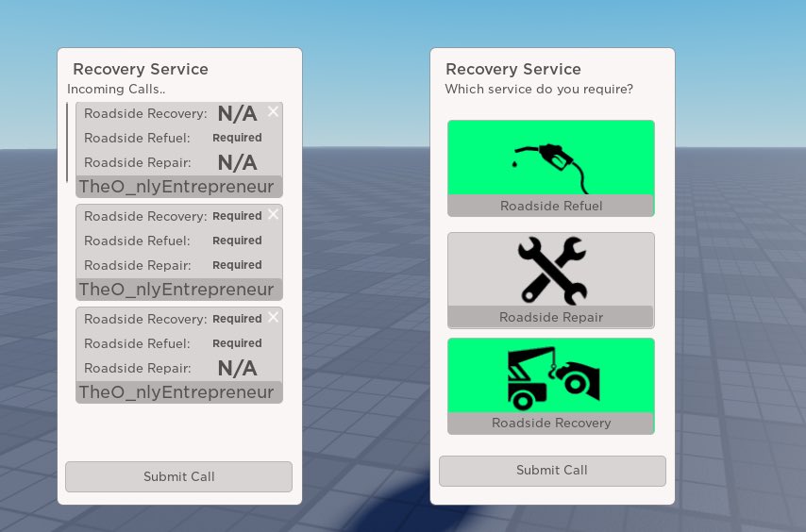Viewport: 806px width, 532px height.
Task: Choose the crossed wrenches repair icon
Action: [x=552, y=271]
